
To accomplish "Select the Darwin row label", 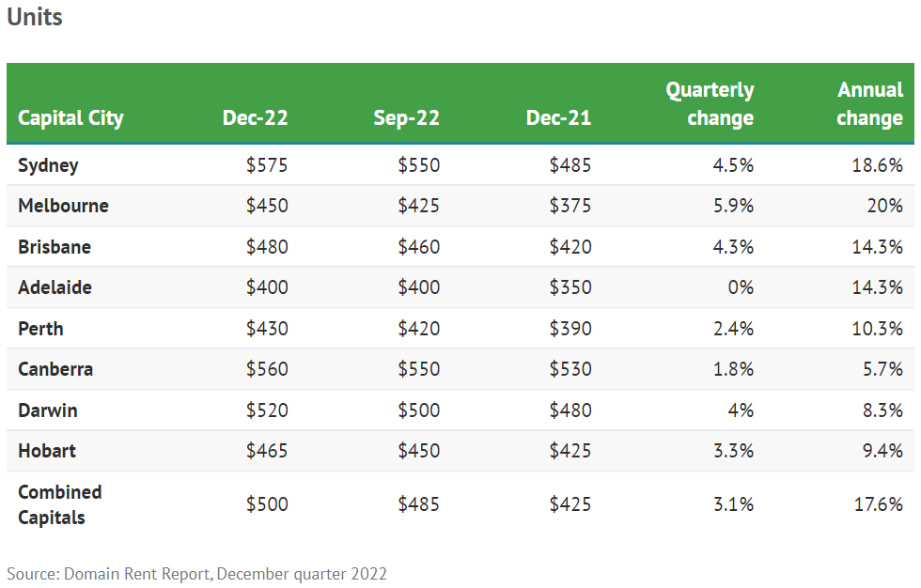I will tap(47, 410).
